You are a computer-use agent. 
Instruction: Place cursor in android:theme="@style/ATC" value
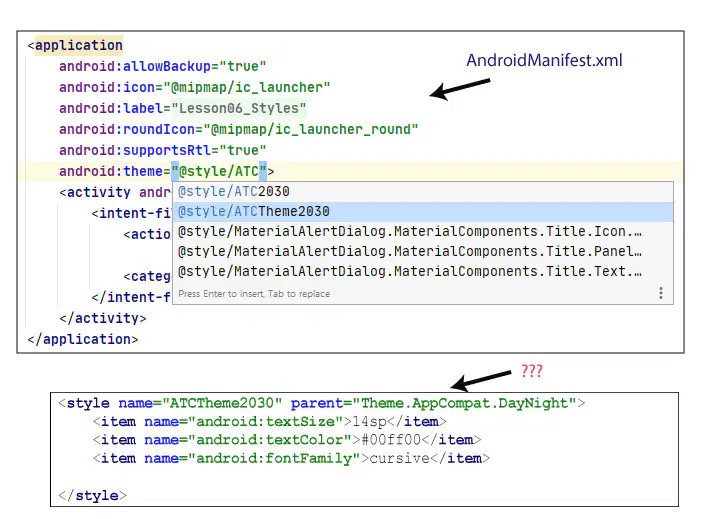coord(219,171)
